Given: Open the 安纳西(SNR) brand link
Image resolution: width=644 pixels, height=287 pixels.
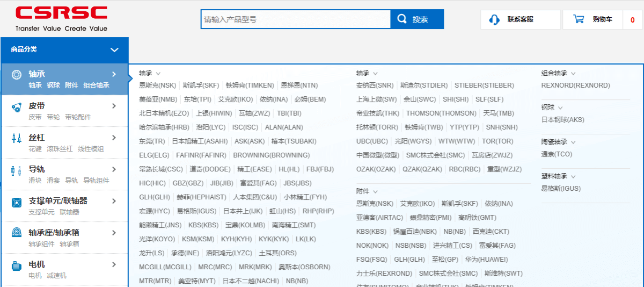Looking at the screenshot, I should (x=375, y=85).
